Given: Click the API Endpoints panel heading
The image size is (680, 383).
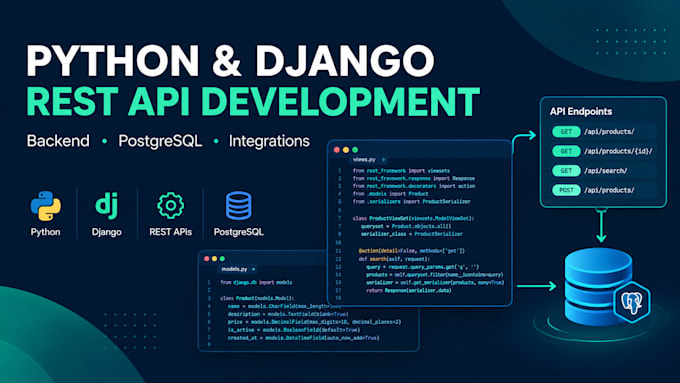Looking at the screenshot, I should click(x=581, y=111).
